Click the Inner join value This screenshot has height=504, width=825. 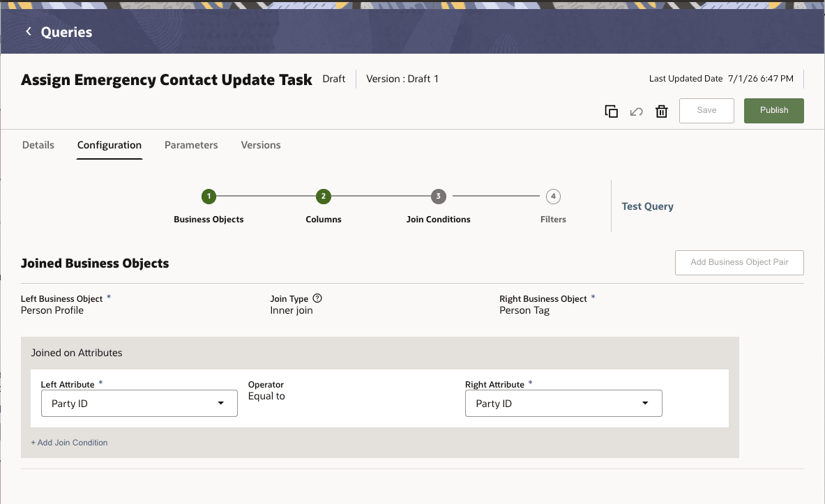291,310
